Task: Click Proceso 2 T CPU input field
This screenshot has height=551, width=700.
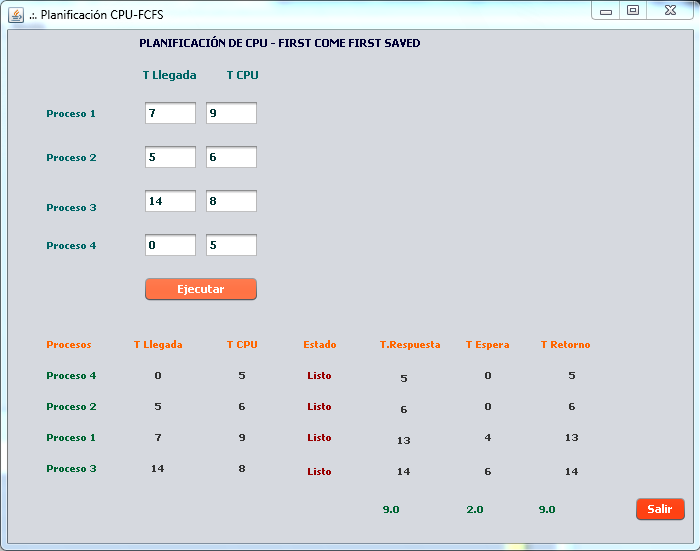Action: [231, 157]
